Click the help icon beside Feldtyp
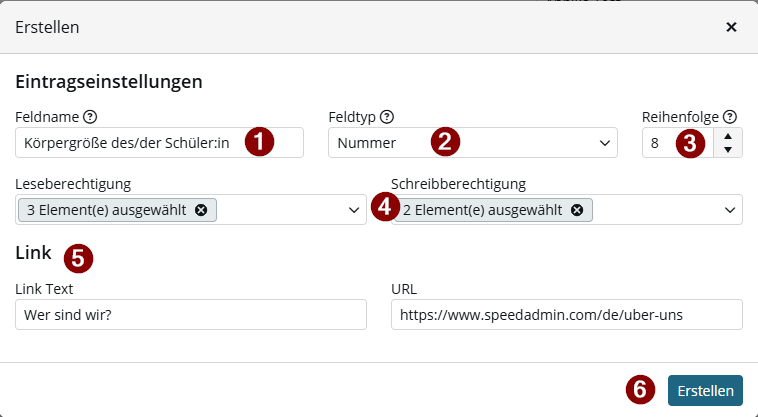Image resolution: width=758 pixels, height=417 pixels. click(387, 117)
